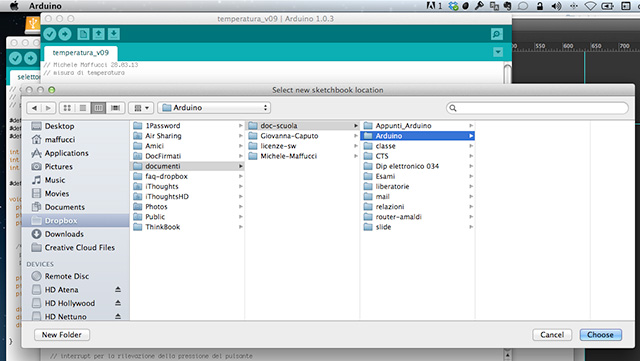Expand the faq-dropbox folder arrow

241,176
